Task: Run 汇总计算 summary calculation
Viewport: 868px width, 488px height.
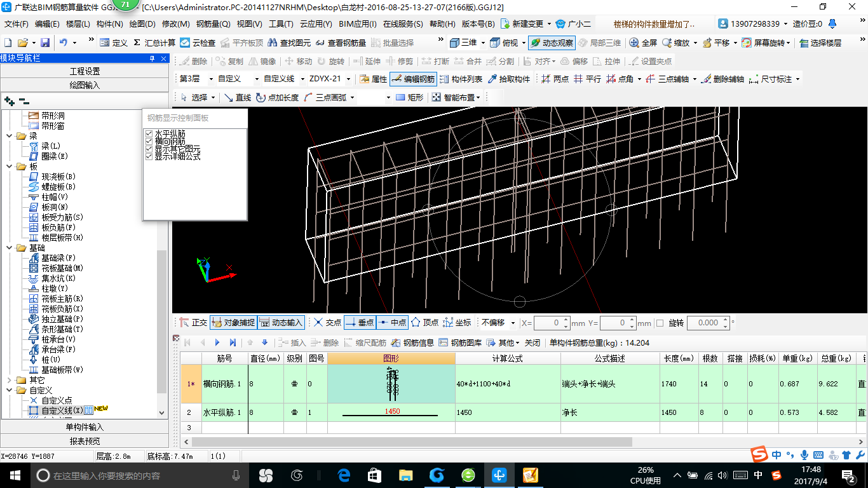Action: (x=154, y=43)
